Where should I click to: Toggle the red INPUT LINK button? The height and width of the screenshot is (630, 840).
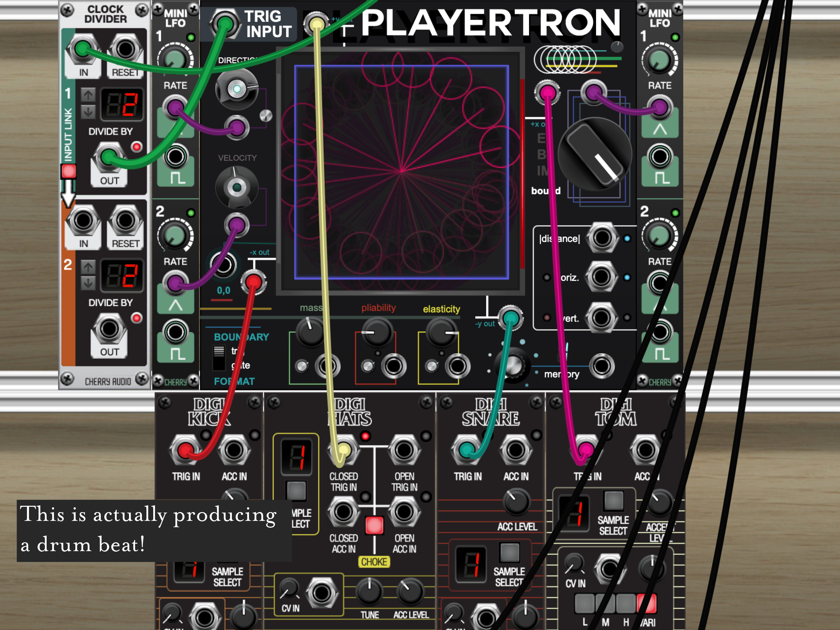click(69, 172)
